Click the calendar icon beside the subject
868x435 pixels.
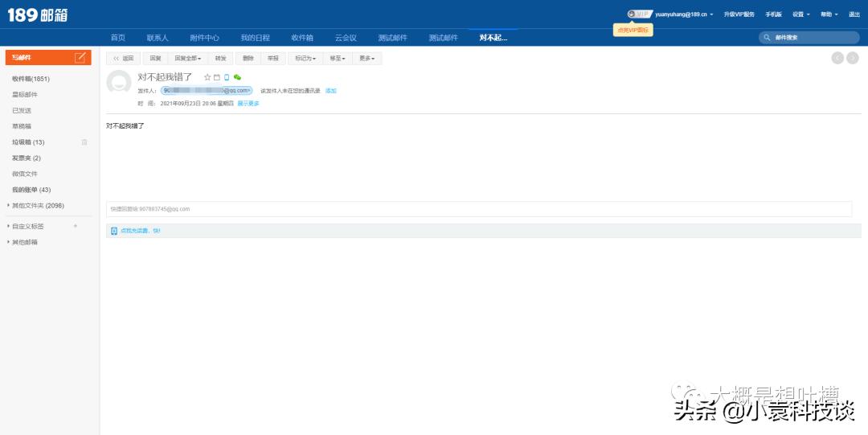[217, 77]
